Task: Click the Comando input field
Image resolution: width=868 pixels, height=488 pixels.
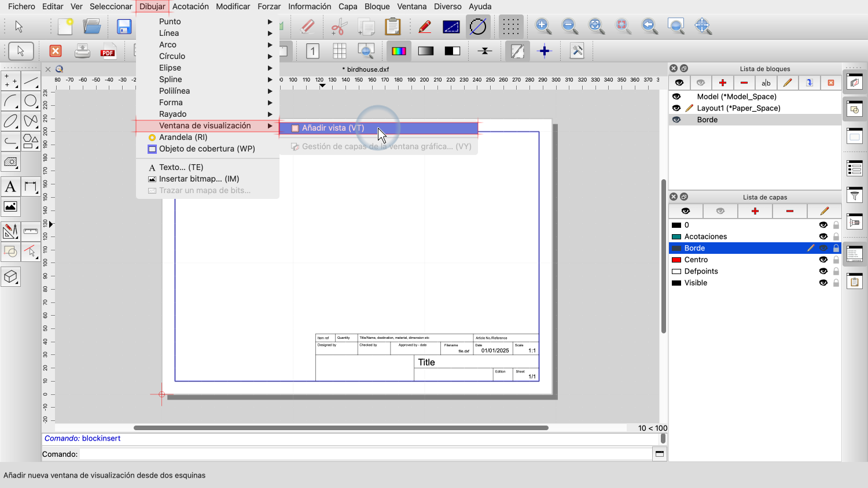Action: (x=365, y=454)
